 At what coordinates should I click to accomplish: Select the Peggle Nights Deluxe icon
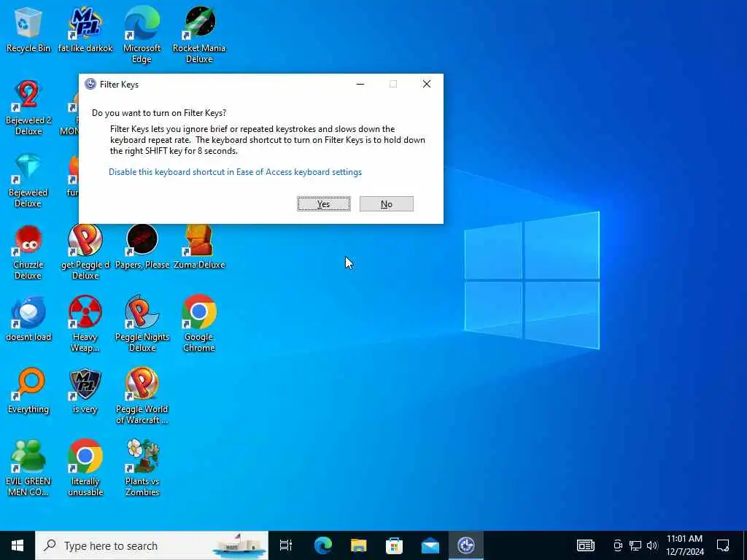(x=142, y=324)
